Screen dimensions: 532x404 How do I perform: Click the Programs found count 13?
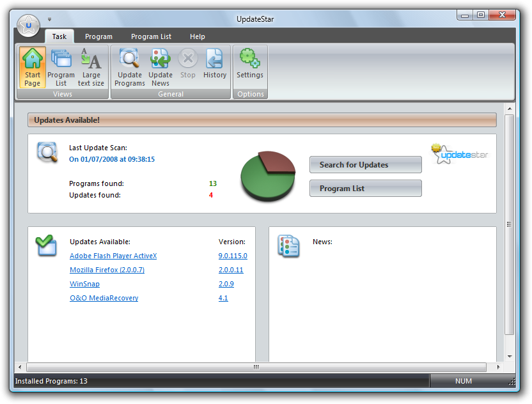[213, 183]
